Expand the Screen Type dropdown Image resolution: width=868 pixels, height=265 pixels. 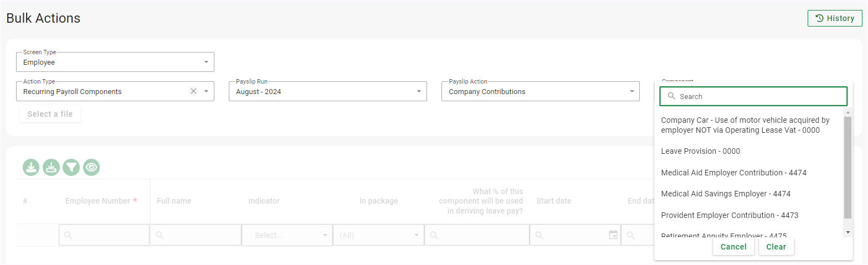tap(206, 62)
